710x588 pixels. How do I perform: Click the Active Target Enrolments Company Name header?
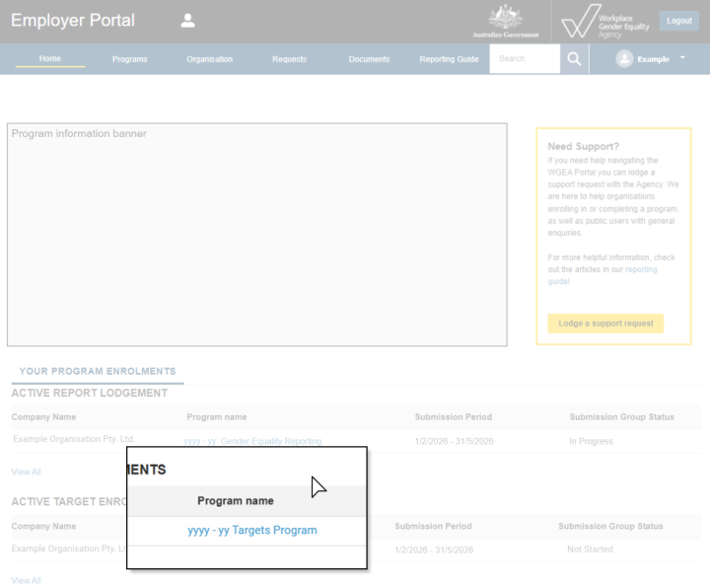43,527
